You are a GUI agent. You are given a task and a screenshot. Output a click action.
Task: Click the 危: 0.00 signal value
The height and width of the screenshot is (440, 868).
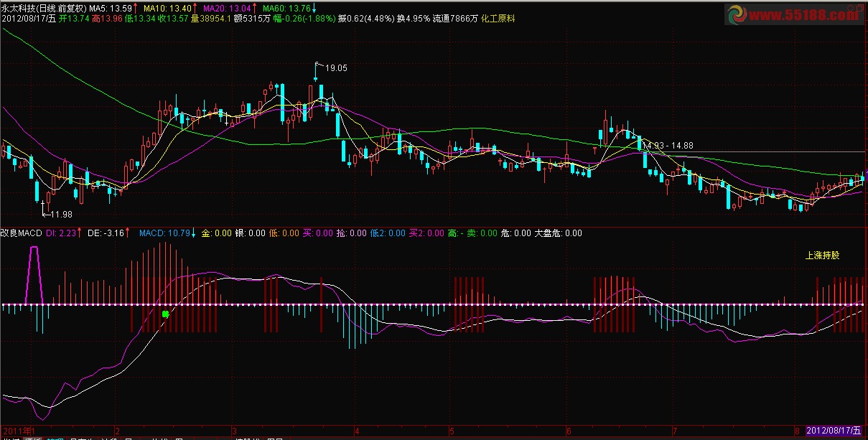click(517, 233)
